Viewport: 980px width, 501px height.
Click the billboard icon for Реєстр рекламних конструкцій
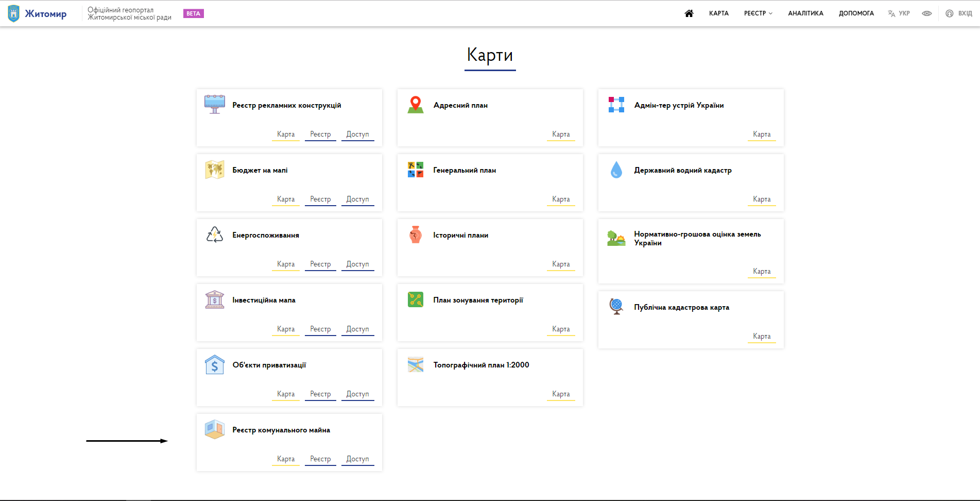tap(215, 105)
